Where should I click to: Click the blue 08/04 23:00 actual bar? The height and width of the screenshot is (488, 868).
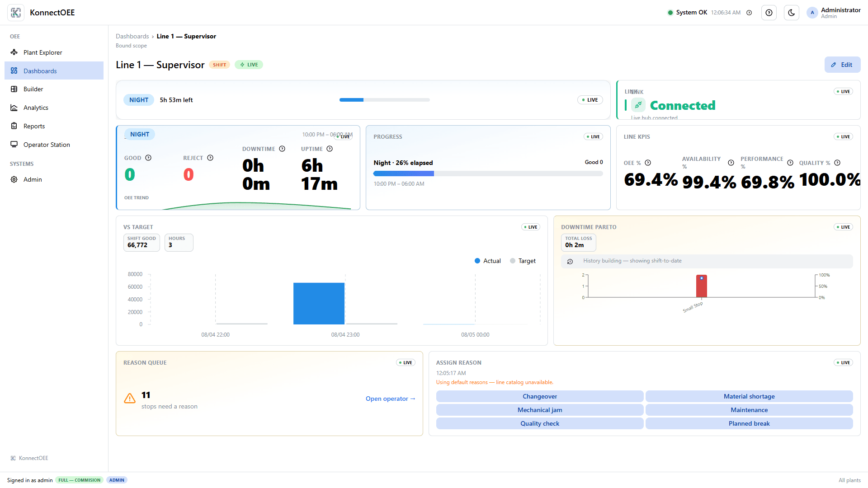pos(319,304)
